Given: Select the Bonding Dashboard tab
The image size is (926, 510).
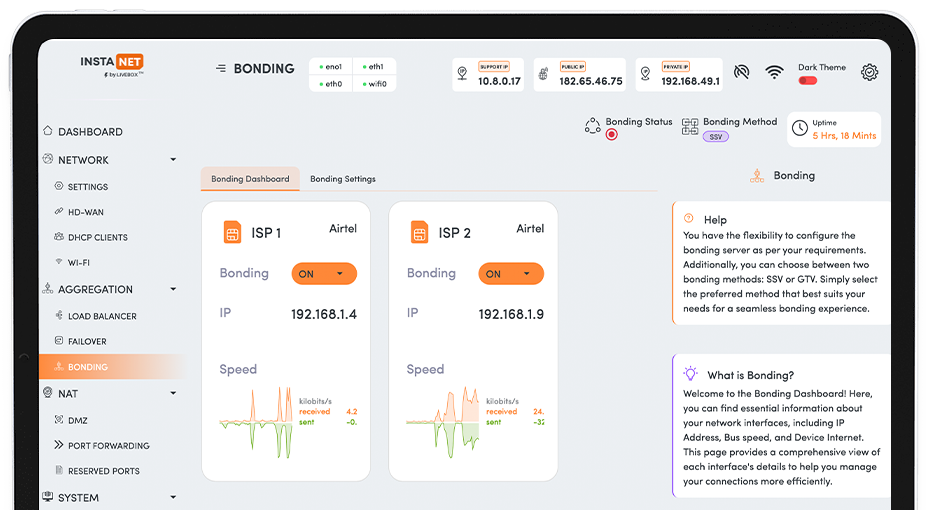Looking at the screenshot, I should (250, 179).
